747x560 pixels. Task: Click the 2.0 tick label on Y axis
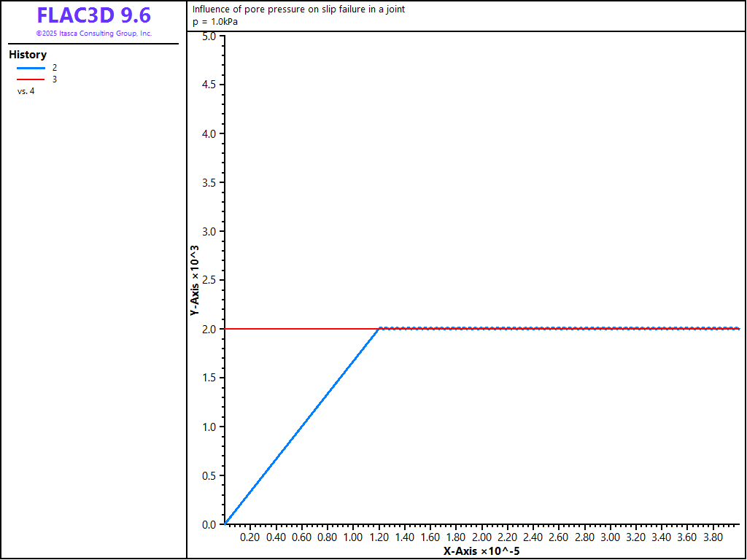pyautogui.click(x=209, y=329)
